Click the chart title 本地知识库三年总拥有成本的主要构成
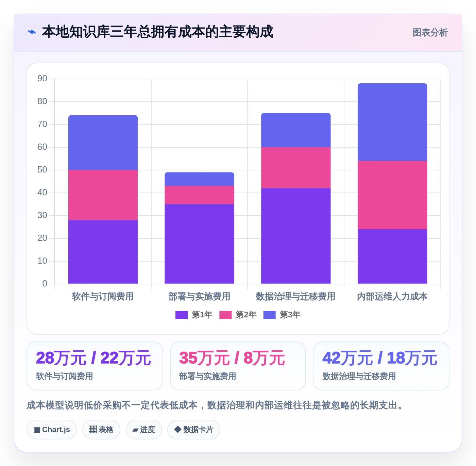Image resolution: width=476 pixels, height=466 pixels. click(x=157, y=32)
